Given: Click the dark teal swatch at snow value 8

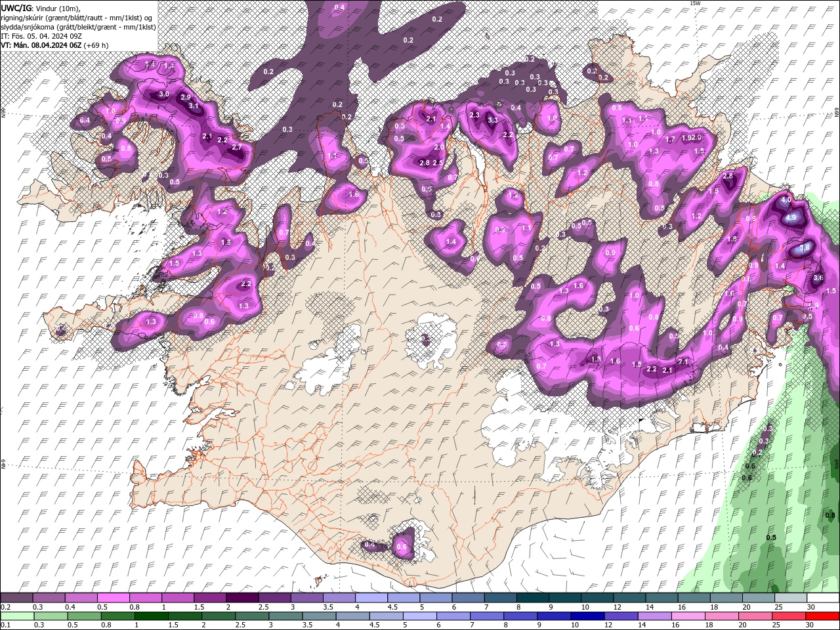Looking at the screenshot, I should pos(532,598).
